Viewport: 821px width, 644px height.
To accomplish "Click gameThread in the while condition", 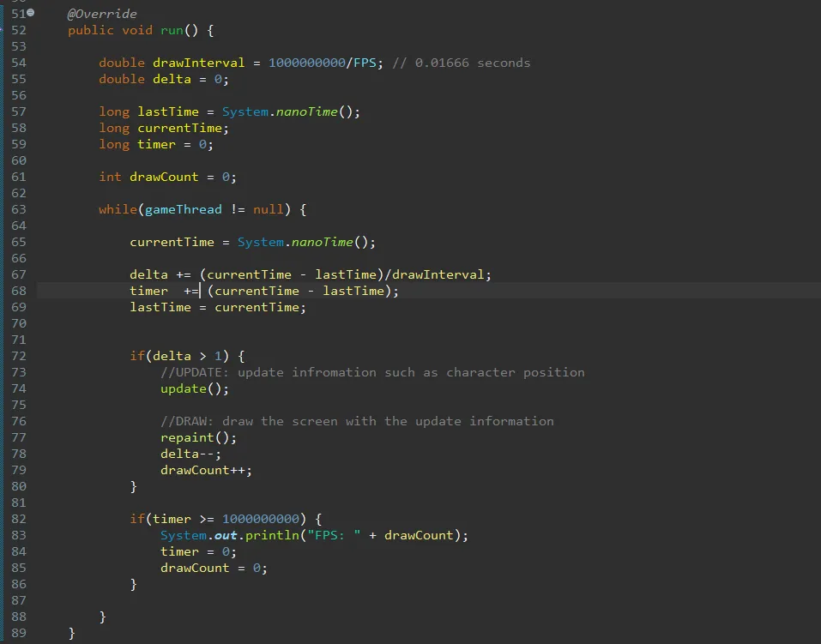I will click(184, 209).
